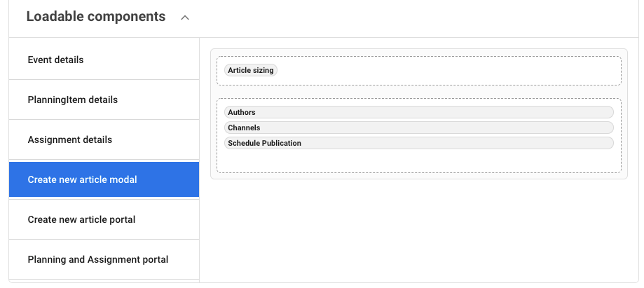Screen dimensions: 644x288
Task: Click empty space below Schedule Publication bar
Action: [418, 161]
